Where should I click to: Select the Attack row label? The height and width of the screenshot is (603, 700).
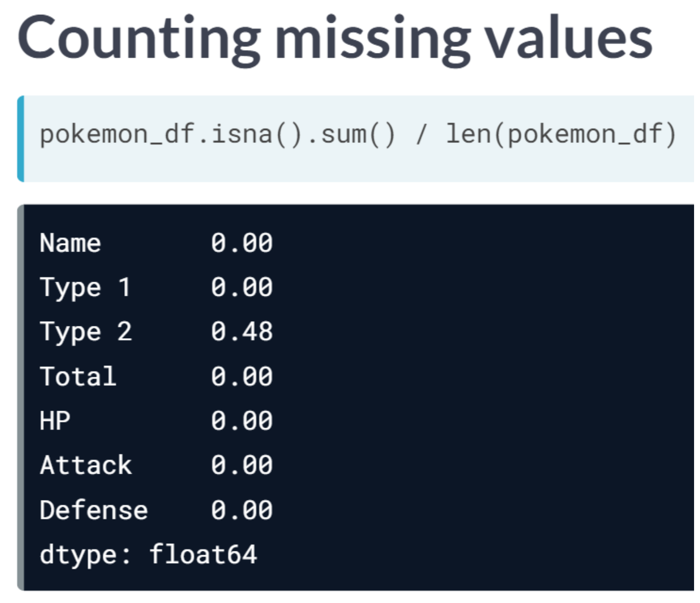(x=86, y=465)
